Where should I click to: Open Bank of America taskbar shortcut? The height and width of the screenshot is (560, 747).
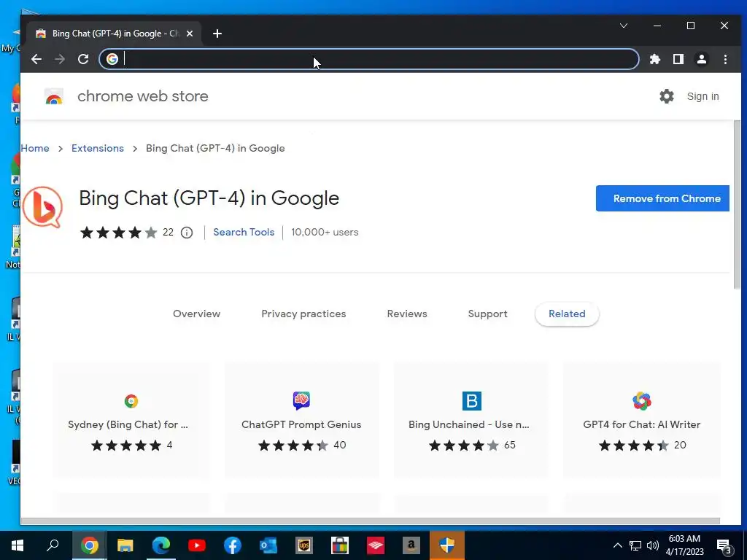(x=376, y=545)
